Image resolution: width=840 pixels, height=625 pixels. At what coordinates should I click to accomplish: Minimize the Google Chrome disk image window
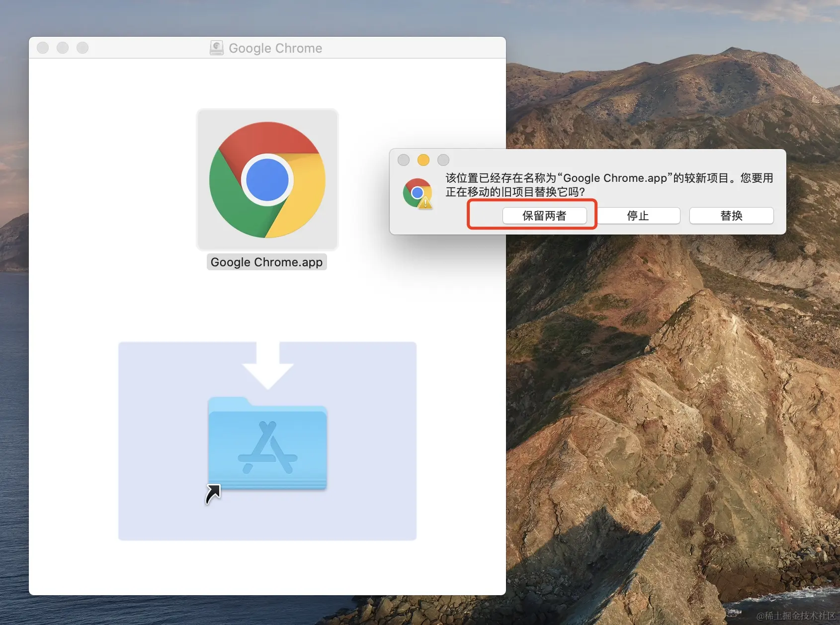[63, 48]
